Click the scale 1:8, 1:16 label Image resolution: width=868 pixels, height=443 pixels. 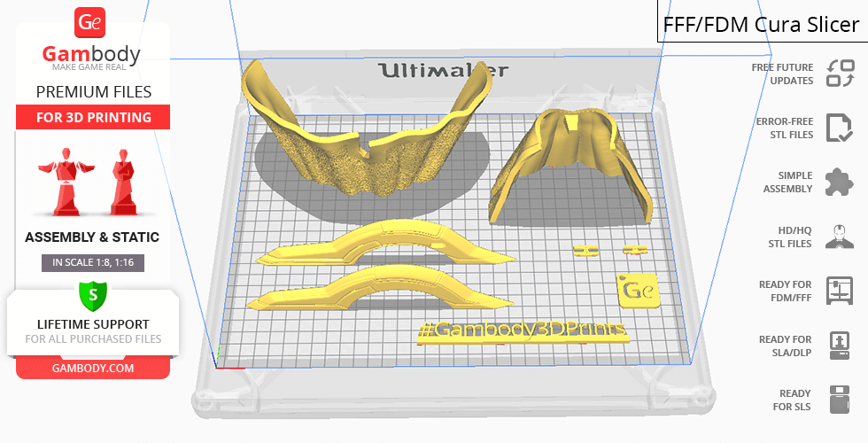pyautogui.click(x=92, y=262)
